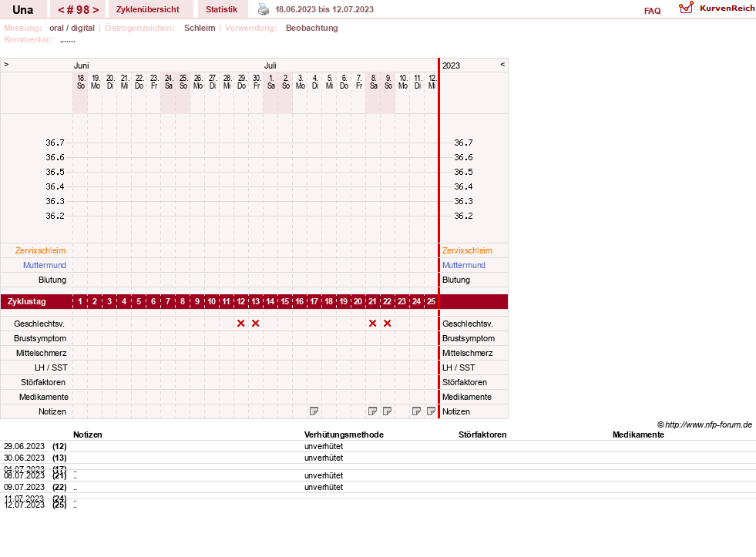Click the 18. So date column header
Screen dimensions: 756x557
pos(80,82)
